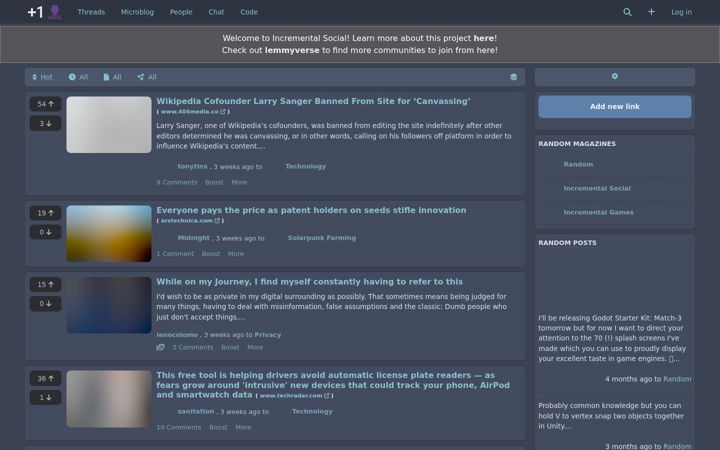Click the Add new link button

(x=615, y=107)
